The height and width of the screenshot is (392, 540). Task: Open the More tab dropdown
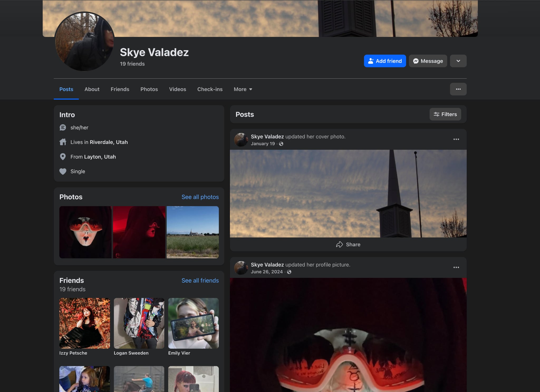click(x=243, y=89)
